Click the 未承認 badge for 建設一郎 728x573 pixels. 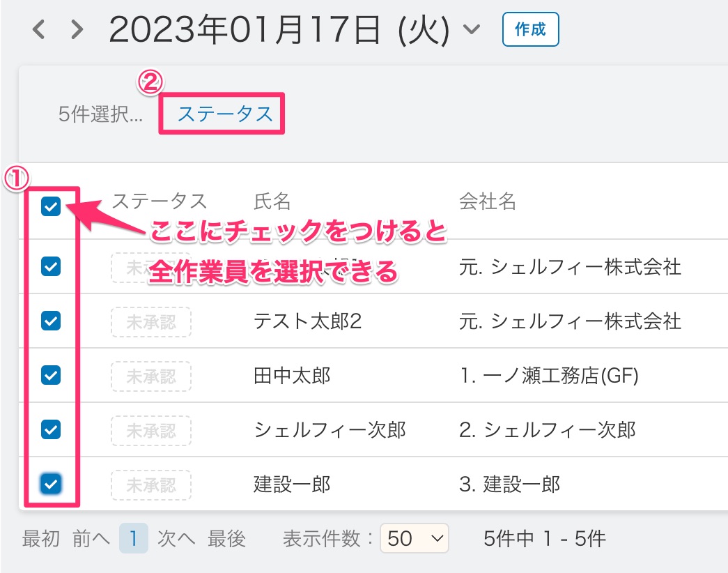(x=150, y=484)
